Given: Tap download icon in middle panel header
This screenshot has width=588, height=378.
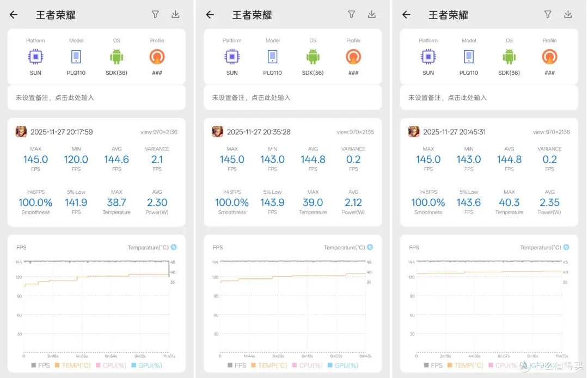Looking at the screenshot, I should tap(372, 14).
